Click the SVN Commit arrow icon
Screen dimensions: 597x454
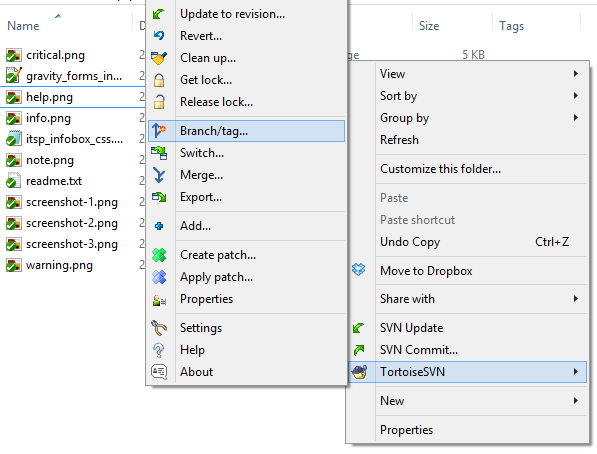point(359,350)
